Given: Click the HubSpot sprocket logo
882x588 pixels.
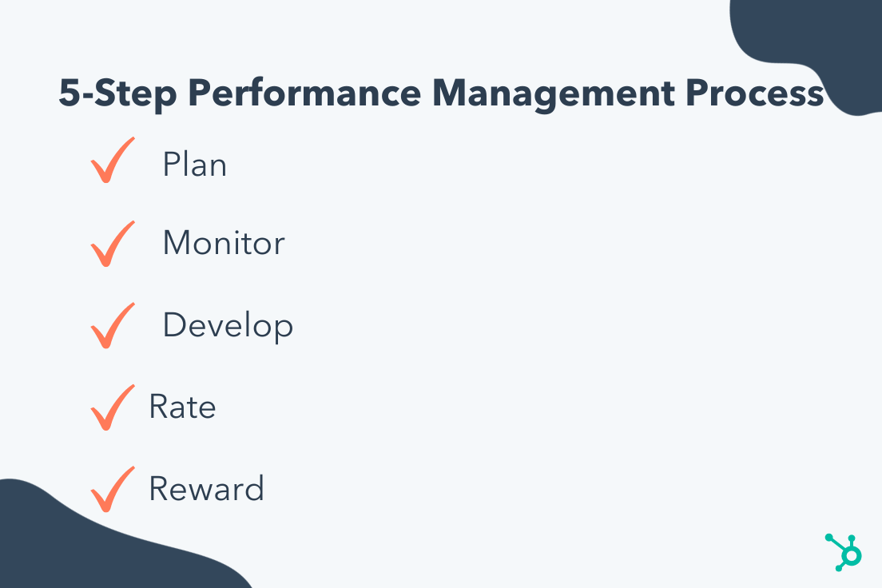Looking at the screenshot, I should 843,553.
